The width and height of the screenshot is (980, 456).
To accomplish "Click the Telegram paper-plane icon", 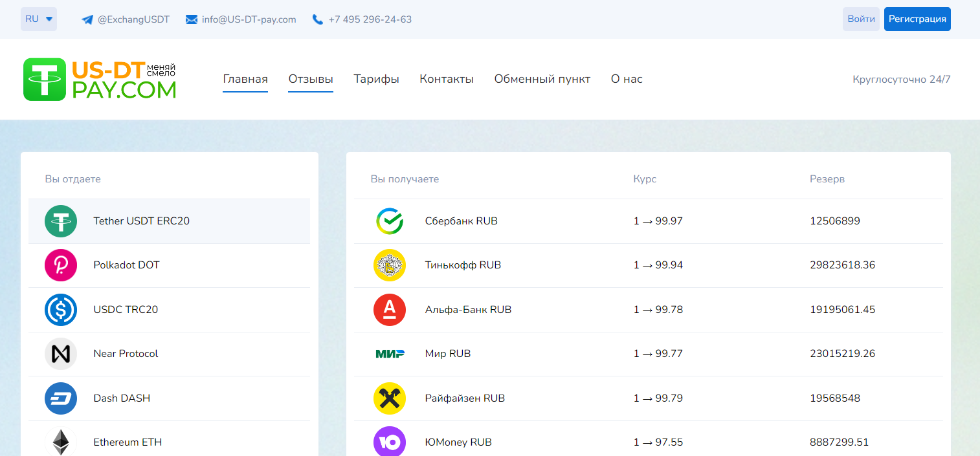I will 87,19.
